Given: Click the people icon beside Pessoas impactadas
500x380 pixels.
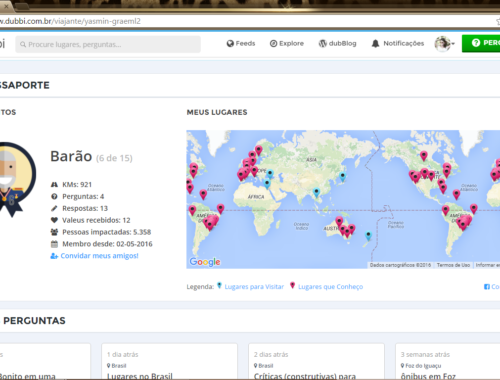Looking at the screenshot, I should click(54, 232).
